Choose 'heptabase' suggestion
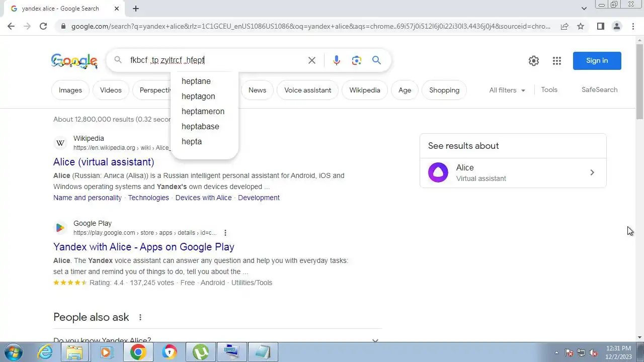Image resolution: width=644 pixels, height=362 pixels. (x=200, y=126)
